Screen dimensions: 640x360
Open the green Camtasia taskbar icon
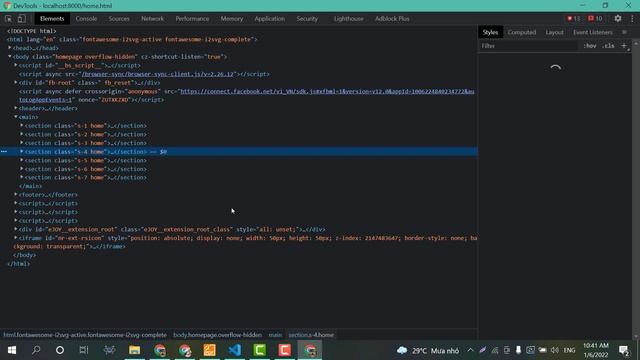(x=260, y=350)
